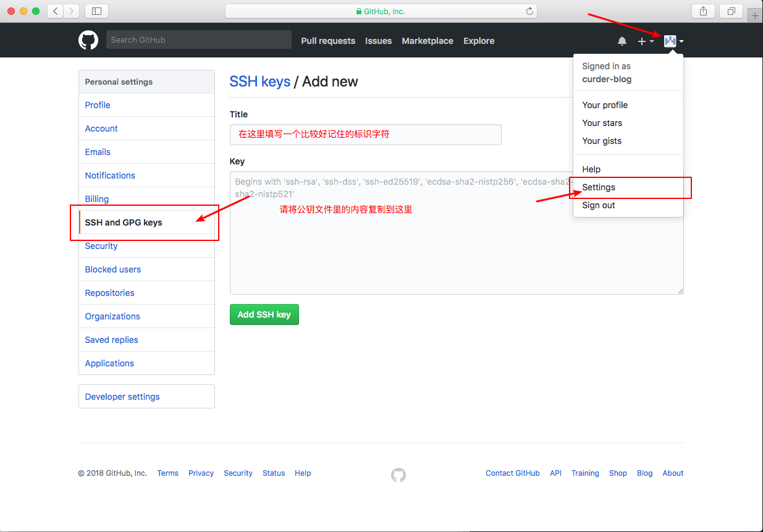Image resolution: width=763 pixels, height=532 pixels.
Task: Select Your profile in dropdown
Action: 628,105
